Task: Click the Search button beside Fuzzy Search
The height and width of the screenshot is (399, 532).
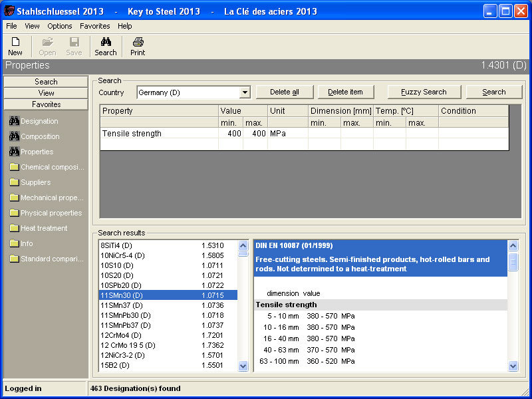Action: coord(494,92)
